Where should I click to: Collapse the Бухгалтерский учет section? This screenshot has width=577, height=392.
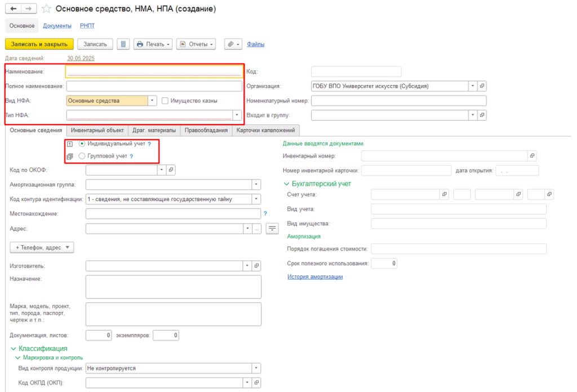pos(286,184)
